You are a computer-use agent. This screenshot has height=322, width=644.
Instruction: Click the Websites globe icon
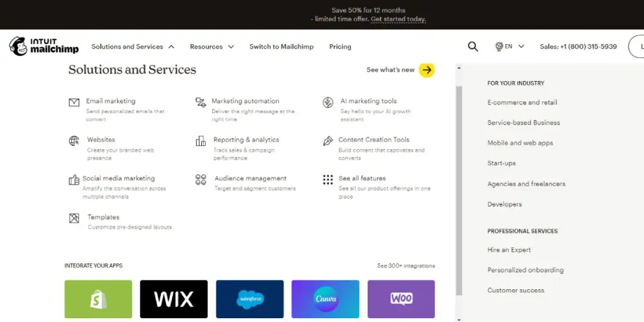(x=74, y=141)
